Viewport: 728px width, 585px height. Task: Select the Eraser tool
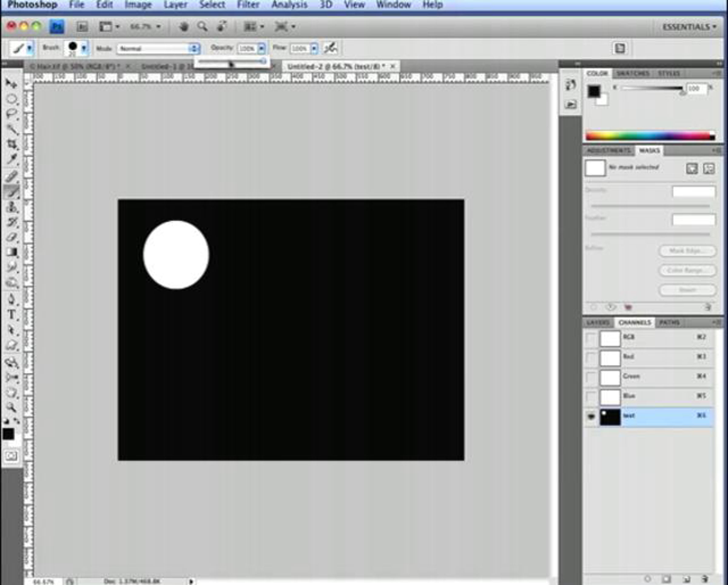12,237
